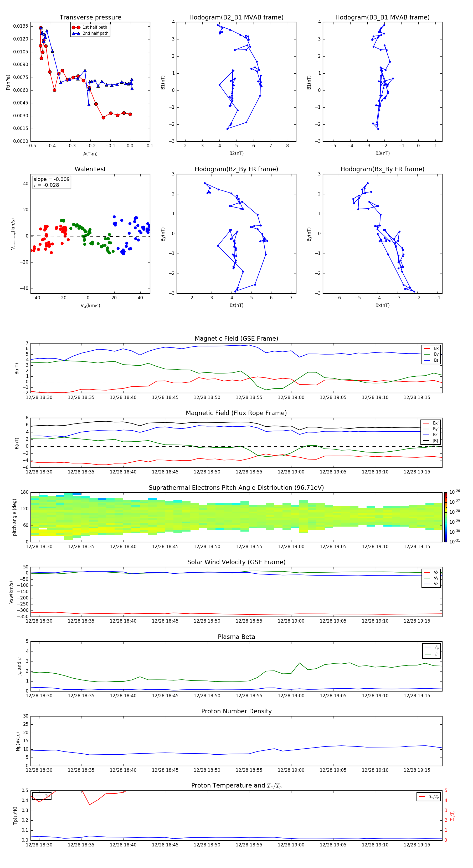The width and height of the screenshot is (473, 868).
Task: Select the |B| legend entry in Flux Rope panel
Action: (431, 441)
